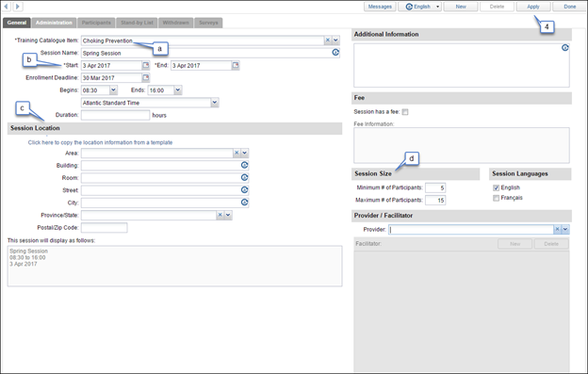Click the Enrollment Deadline date field
The height and width of the screenshot is (374, 588).
click(111, 77)
